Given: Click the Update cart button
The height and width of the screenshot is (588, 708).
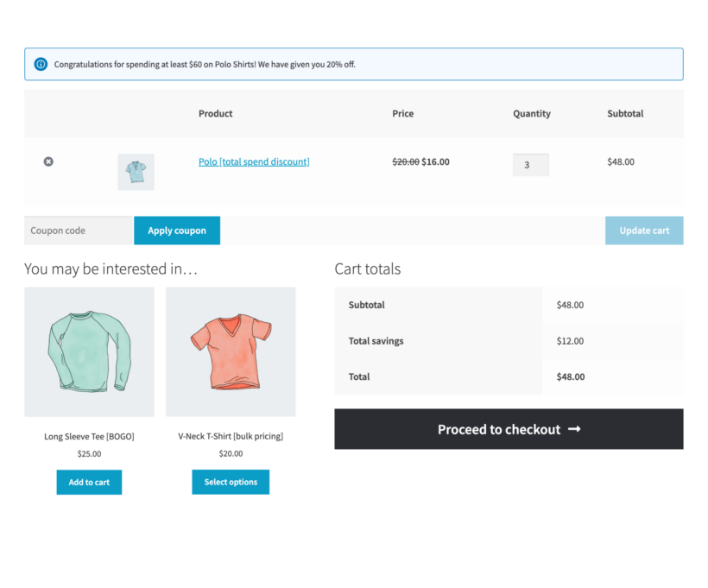Looking at the screenshot, I should tap(643, 231).
